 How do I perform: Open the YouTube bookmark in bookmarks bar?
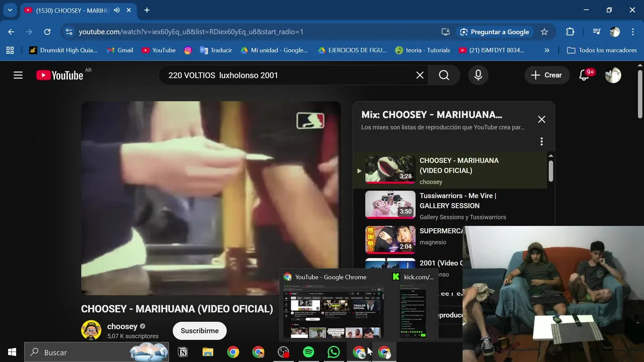(158, 50)
